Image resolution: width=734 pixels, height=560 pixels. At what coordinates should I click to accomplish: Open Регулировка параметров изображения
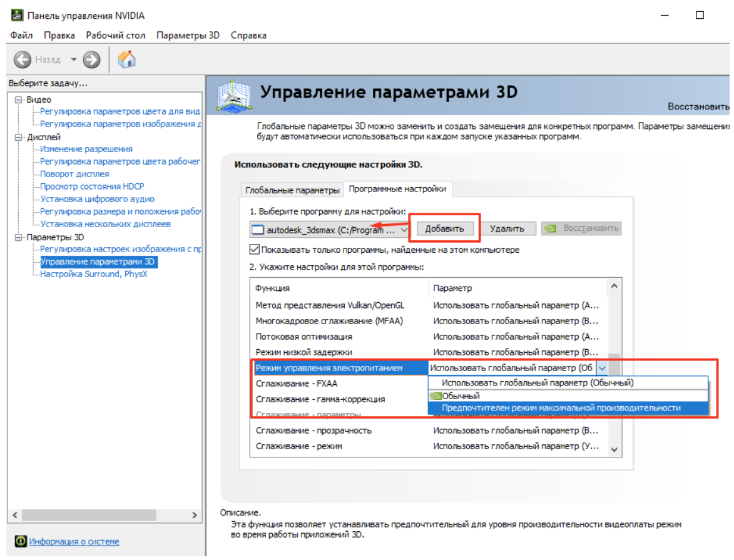pos(120,124)
